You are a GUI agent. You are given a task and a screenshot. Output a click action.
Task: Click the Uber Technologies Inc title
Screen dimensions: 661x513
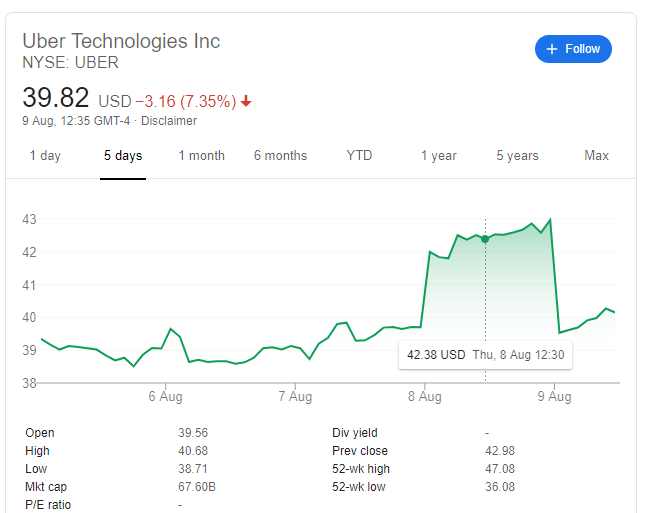(x=121, y=41)
